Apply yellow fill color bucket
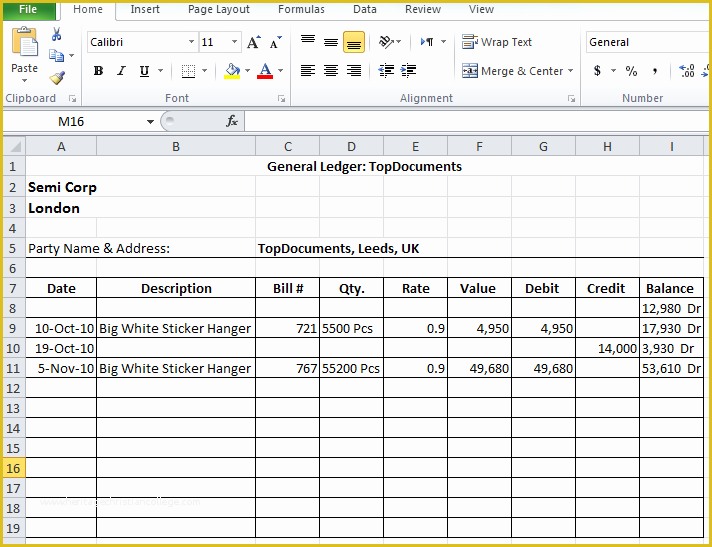 232,71
